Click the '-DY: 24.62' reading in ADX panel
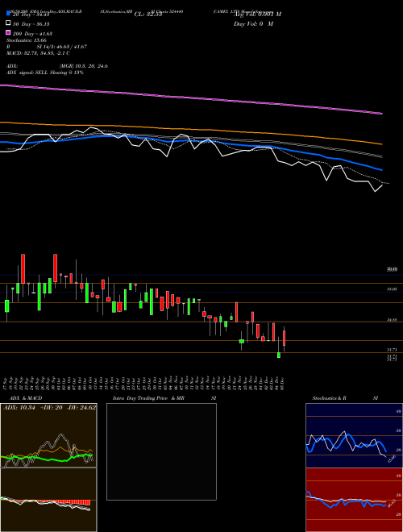The image size is (403, 532). [x=81, y=408]
